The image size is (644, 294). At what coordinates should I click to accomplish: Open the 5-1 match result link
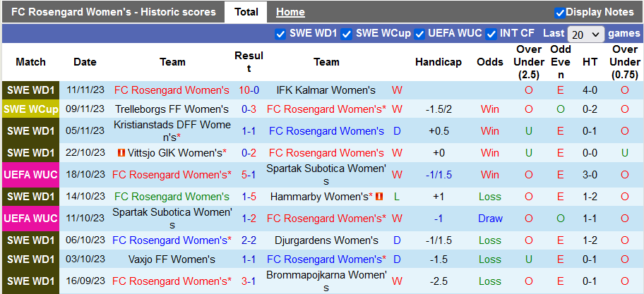coord(249,175)
